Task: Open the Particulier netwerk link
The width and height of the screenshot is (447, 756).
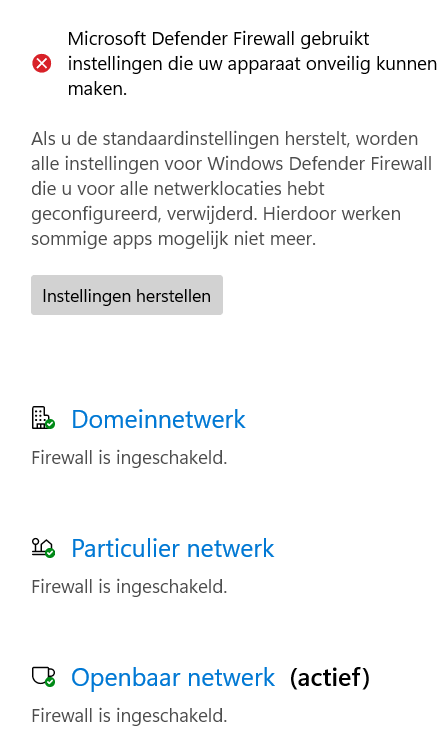Action: click(x=173, y=548)
